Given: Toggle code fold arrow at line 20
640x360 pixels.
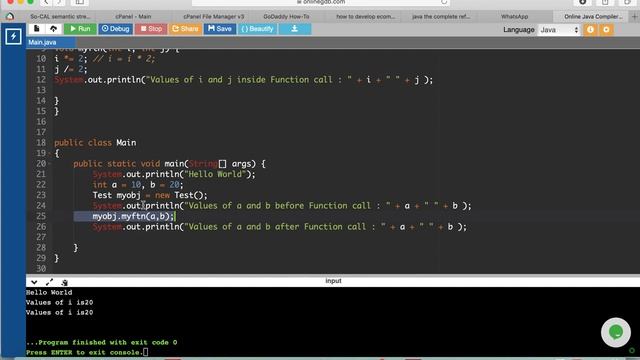Looking at the screenshot, I should point(49,164).
